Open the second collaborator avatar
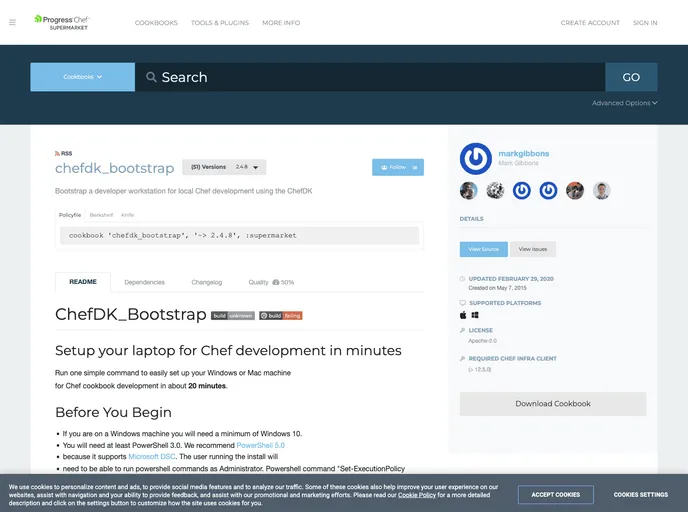The image size is (688, 512). 495,191
